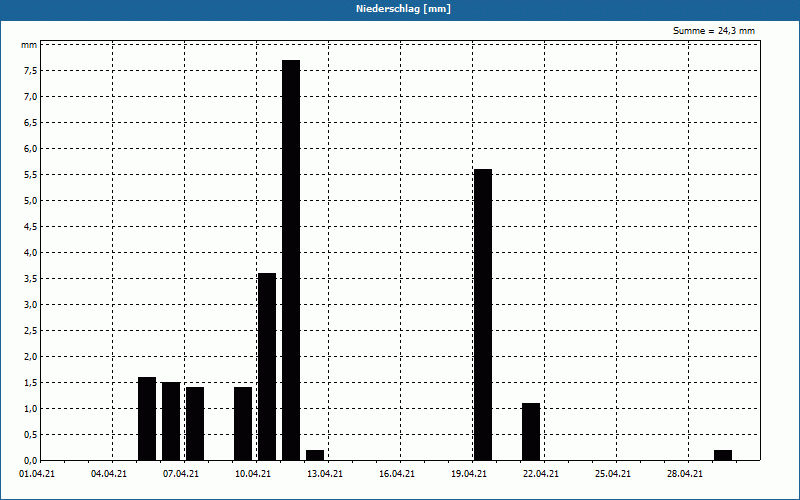This screenshot has height=500, width=800.
Task: Click the "07.04.21" date label
Action: [x=181, y=474]
